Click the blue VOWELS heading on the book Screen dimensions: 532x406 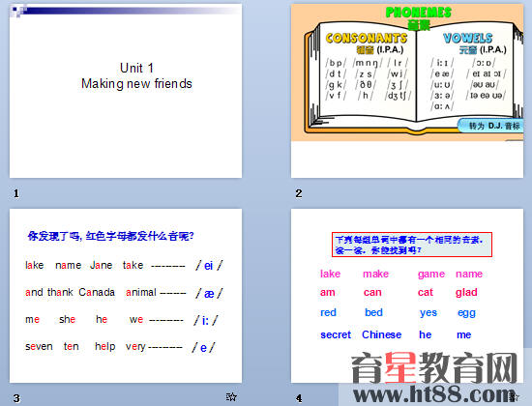pyautogui.click(x=467, y=38)
